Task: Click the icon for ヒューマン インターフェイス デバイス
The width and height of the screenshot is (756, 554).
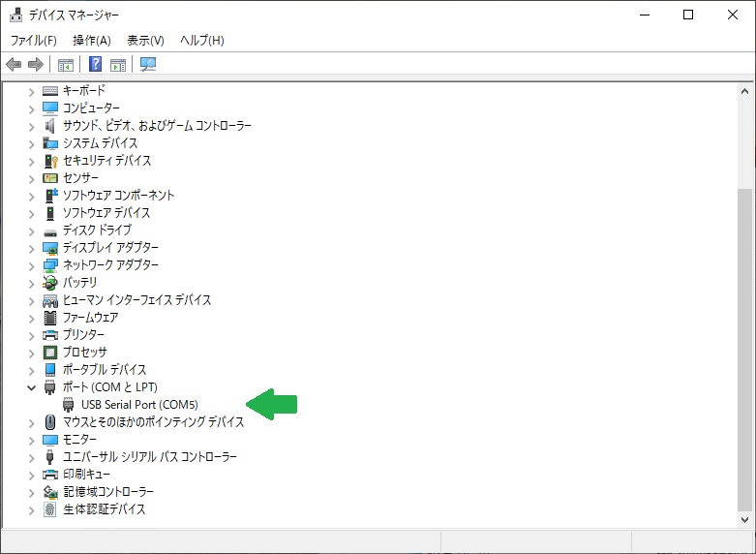Action: 50,301
